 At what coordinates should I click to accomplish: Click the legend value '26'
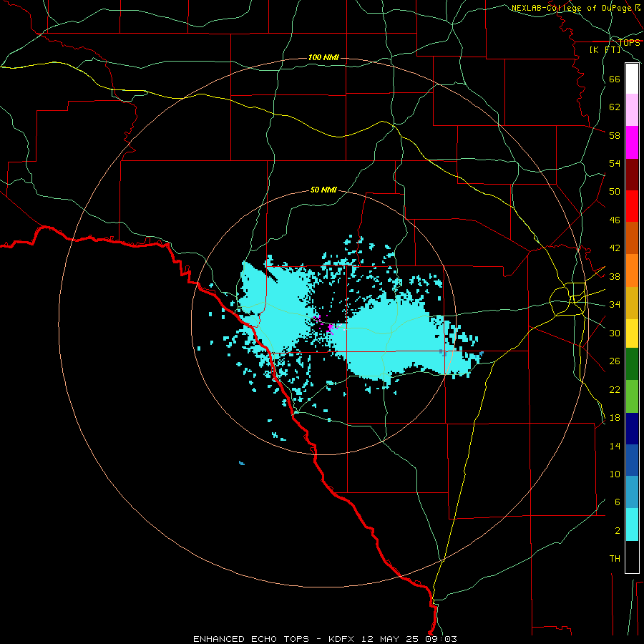[x=615, y=361]
